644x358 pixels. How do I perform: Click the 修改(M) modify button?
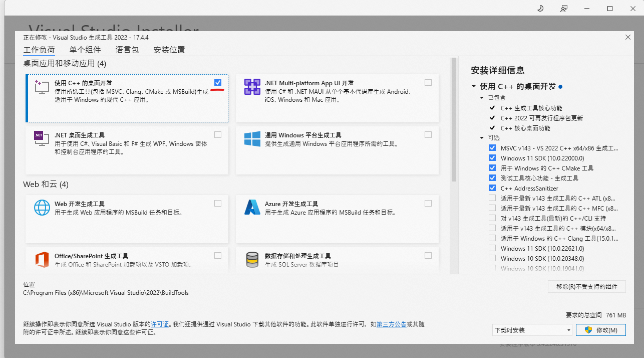600,330
